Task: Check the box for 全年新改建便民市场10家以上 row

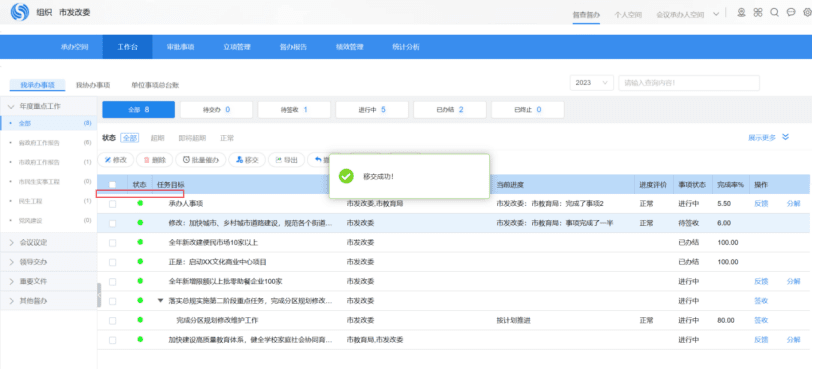Action: (113, 243)
